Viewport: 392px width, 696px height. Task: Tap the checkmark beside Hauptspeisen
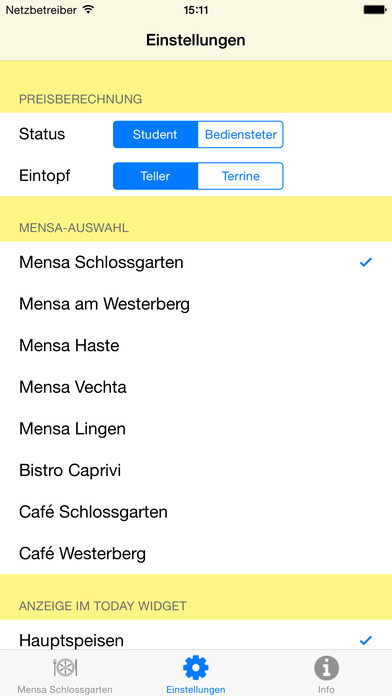[366, 641]
